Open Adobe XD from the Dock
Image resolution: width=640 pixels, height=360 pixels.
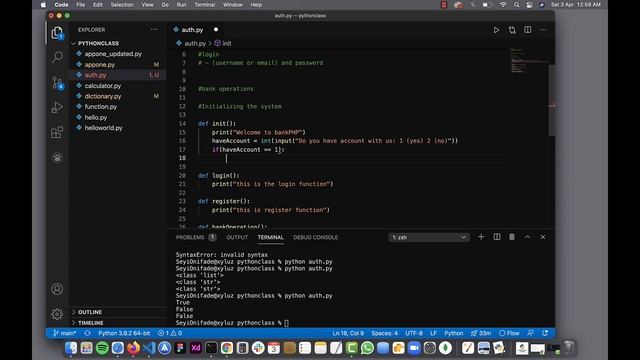tap(196, 348)
